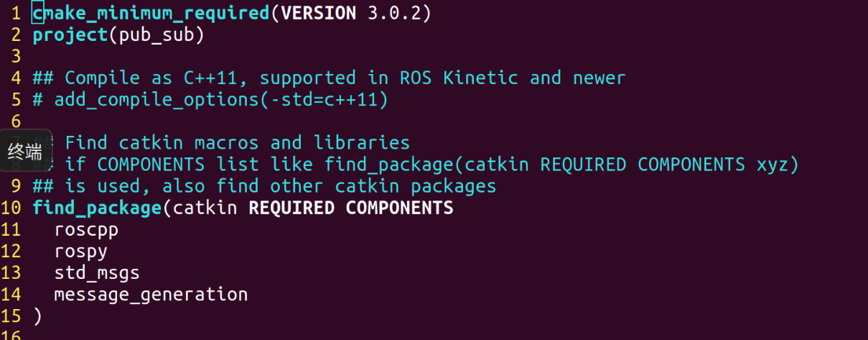Click the closing parenthesis on line 15
This screenshot has height=340, width=868.
point(37,316)
